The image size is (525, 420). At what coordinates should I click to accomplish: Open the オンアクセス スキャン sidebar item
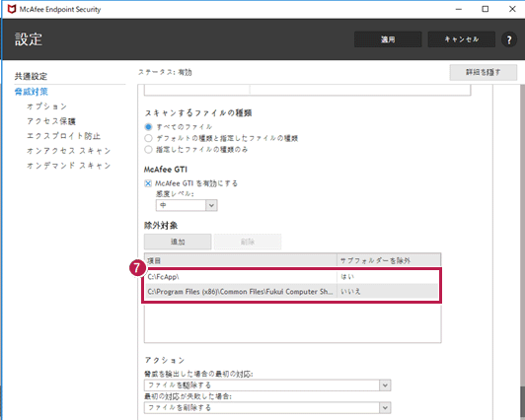69,151
